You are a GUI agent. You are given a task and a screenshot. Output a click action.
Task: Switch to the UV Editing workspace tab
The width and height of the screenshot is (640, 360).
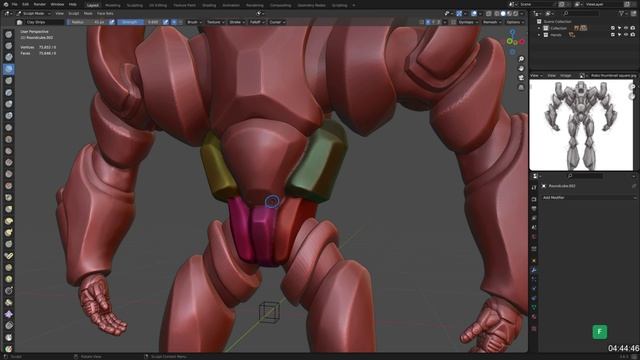click(x=158, y=5)
